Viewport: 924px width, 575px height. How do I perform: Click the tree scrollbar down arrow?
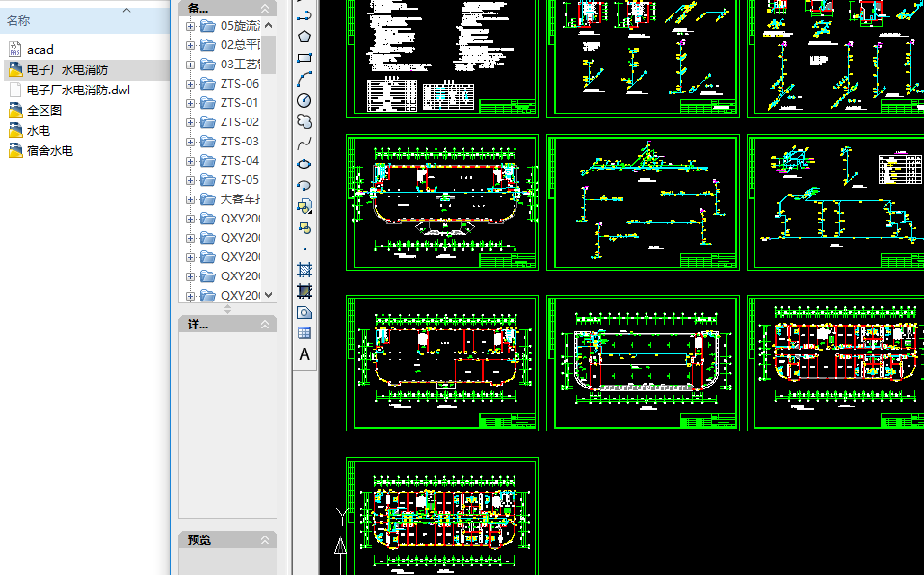(x=269, y=295)
